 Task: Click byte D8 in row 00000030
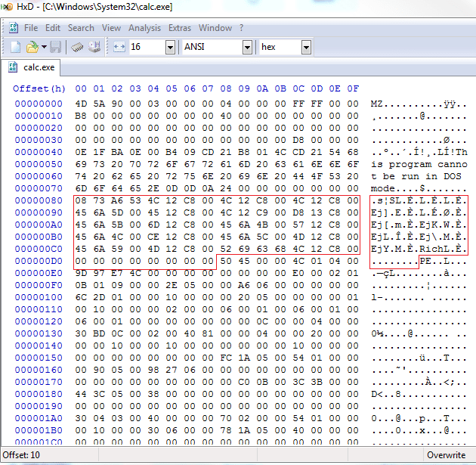click(x=298, y=140)
